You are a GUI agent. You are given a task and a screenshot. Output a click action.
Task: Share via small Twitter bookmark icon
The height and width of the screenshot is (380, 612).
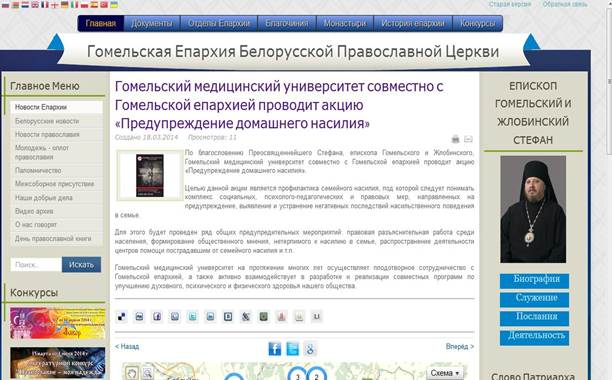(x=192, y=317)
